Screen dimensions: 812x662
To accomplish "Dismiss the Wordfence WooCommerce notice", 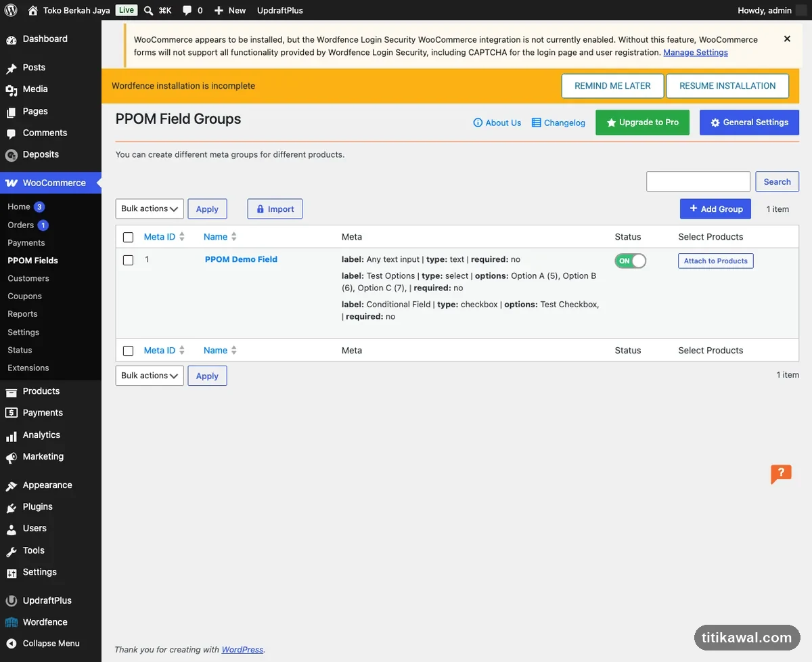I will (787, 39).
